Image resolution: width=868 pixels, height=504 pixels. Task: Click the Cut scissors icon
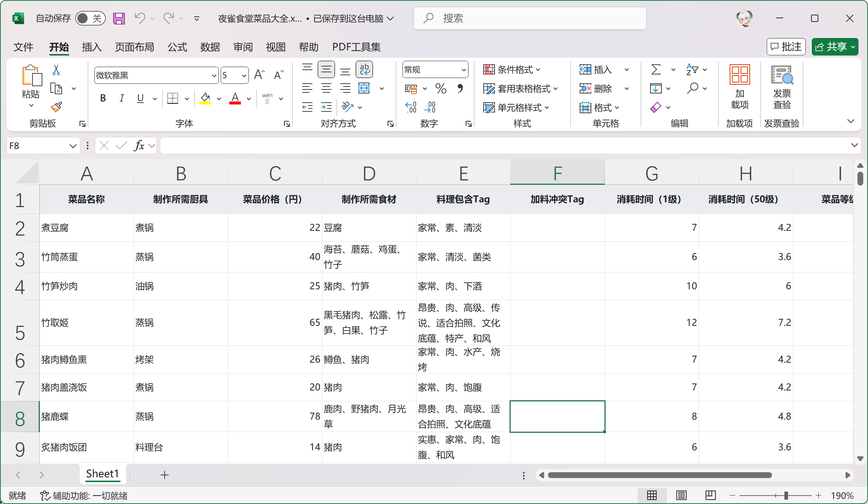pyautogui.click(x=56, y=70)
